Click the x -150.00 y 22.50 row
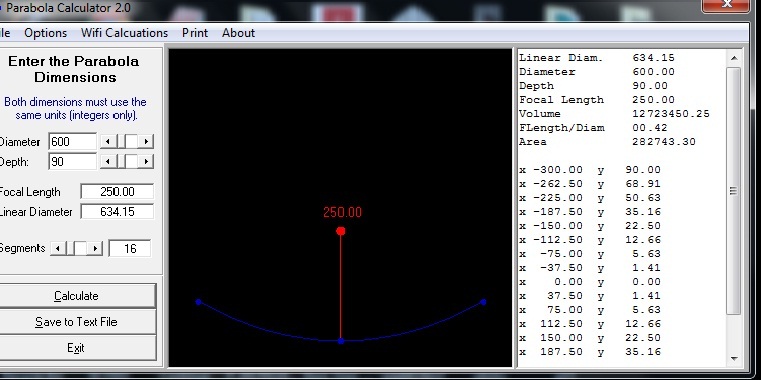Viewport: 761px width, 380px height. [590, 226]
